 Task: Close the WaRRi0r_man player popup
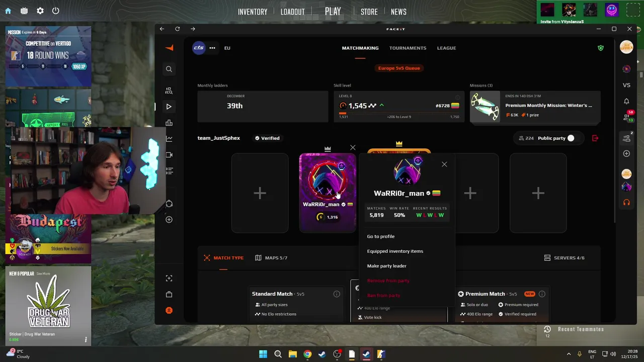444,164
